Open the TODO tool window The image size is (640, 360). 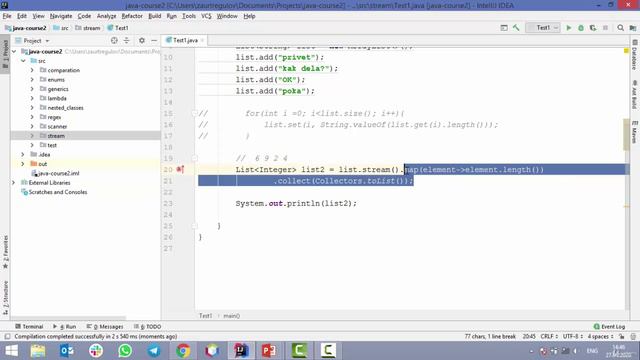click(147, 327)
